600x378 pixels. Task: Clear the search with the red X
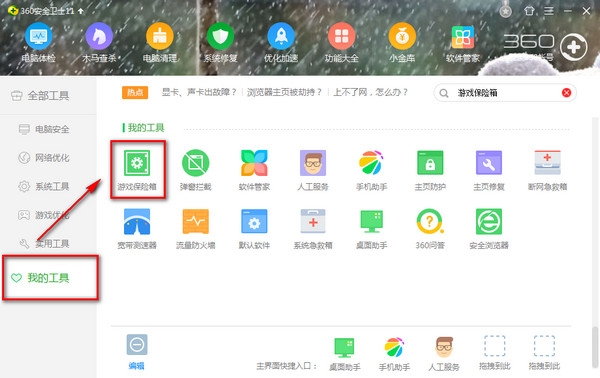(566, 93)
